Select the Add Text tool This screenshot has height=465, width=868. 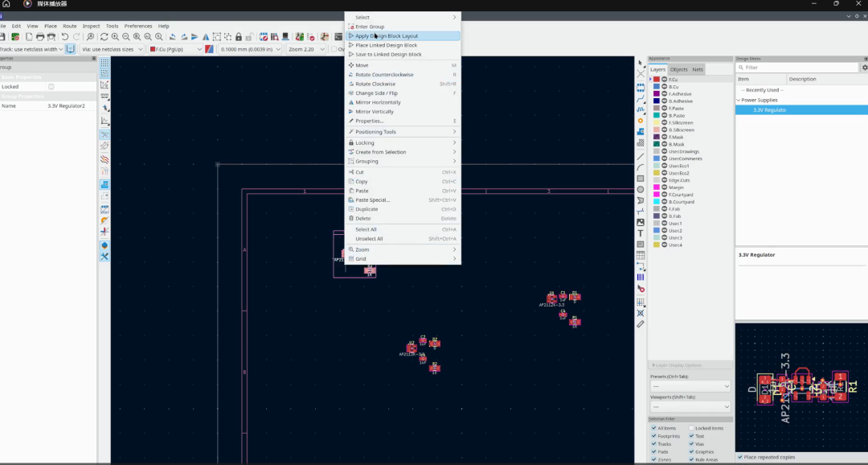click(641, 233)
